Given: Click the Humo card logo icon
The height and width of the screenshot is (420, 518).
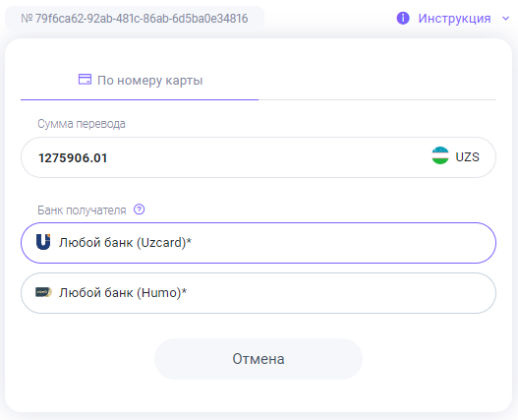Looking at the screenshot, I should [x=43, y=292].
